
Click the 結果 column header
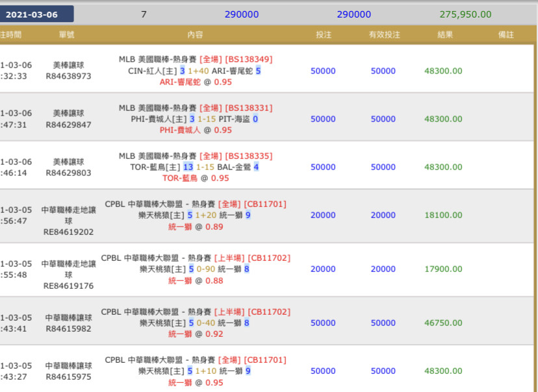click(445, 34)
